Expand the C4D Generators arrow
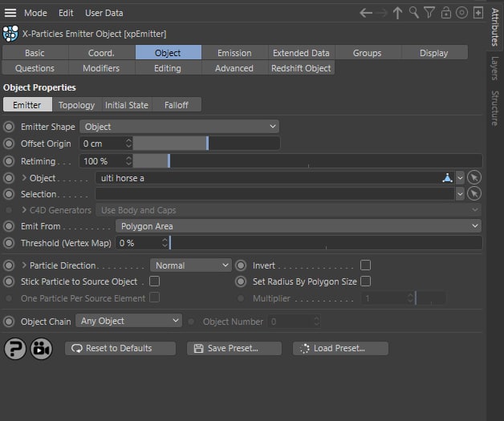 (x=24, y=209)
